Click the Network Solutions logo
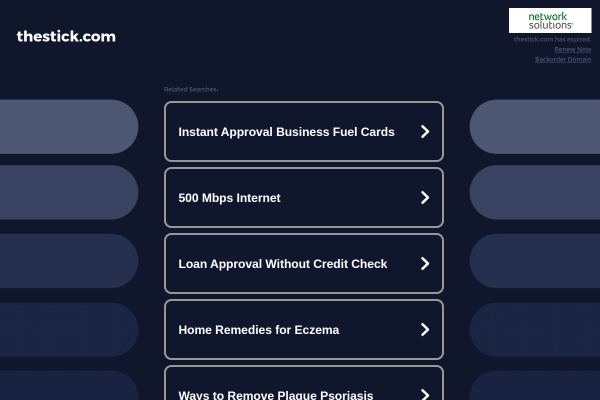 [550, 21]
